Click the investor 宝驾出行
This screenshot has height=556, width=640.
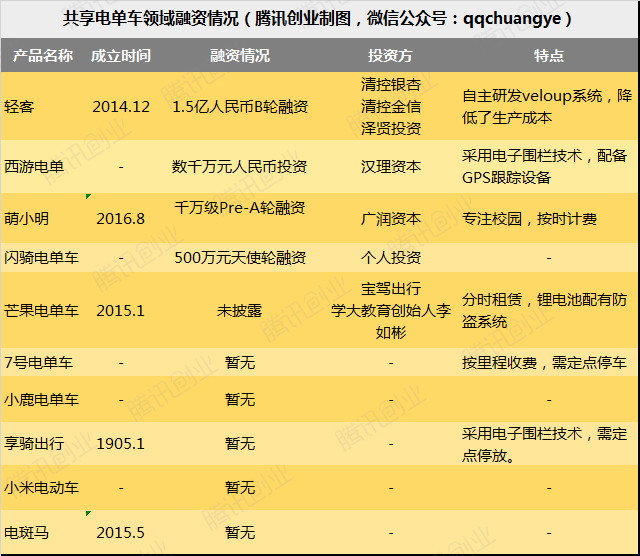pos(391,289)
